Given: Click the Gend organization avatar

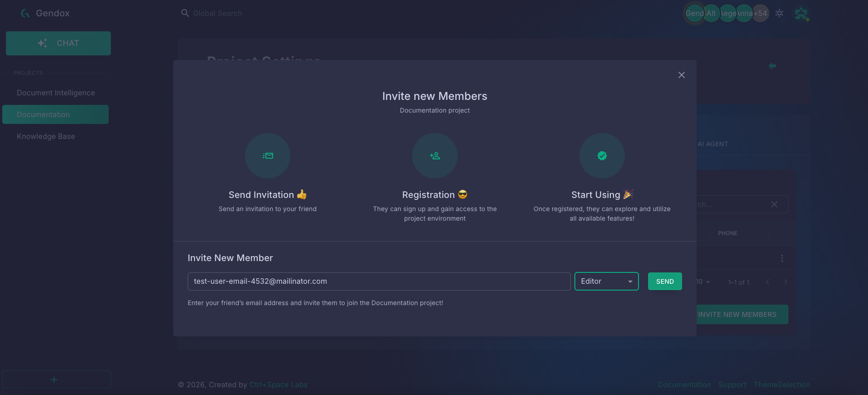Looking at the screenshot, I should (x=694, y=13).
